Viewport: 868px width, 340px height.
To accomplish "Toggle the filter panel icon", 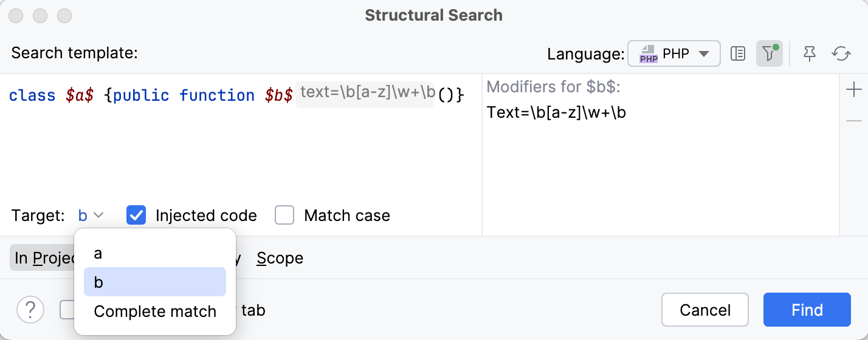I will pyautogui.click(x=769, y=54).
